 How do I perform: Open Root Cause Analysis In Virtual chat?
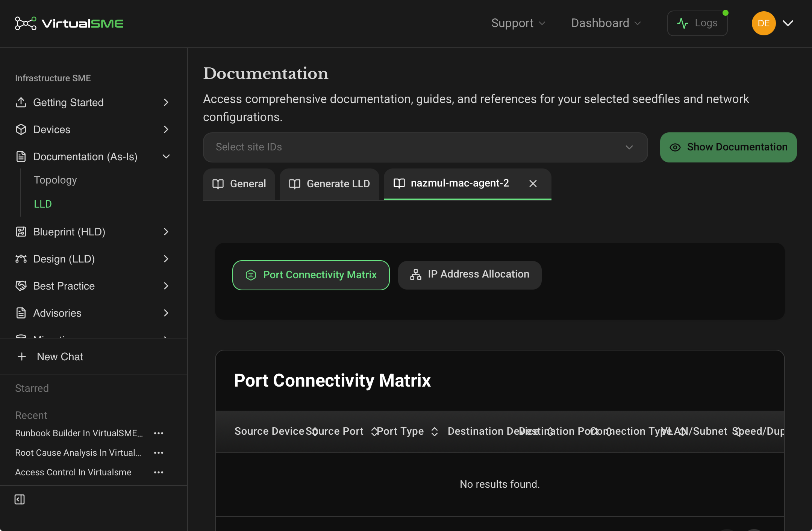(x=78, y=453)
